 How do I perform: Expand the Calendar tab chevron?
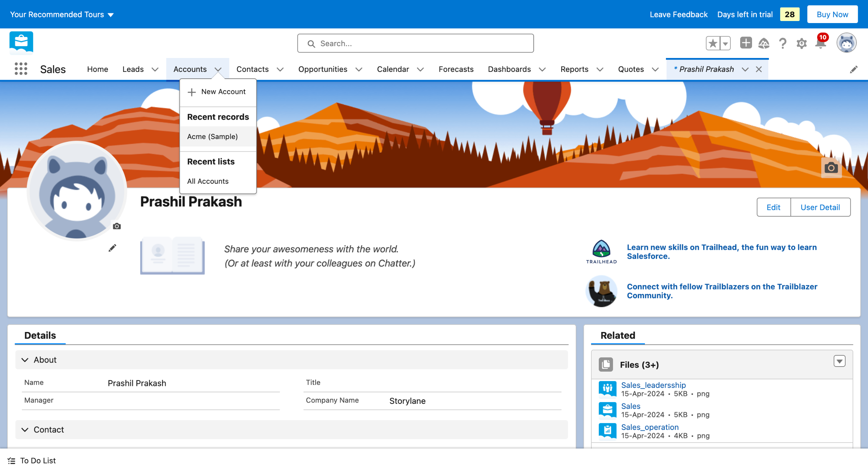click(420, 70)
